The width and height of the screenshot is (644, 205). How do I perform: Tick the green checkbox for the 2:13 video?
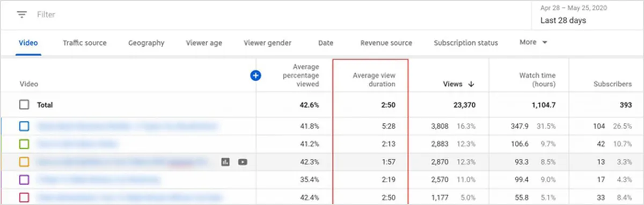coord(24,144)
